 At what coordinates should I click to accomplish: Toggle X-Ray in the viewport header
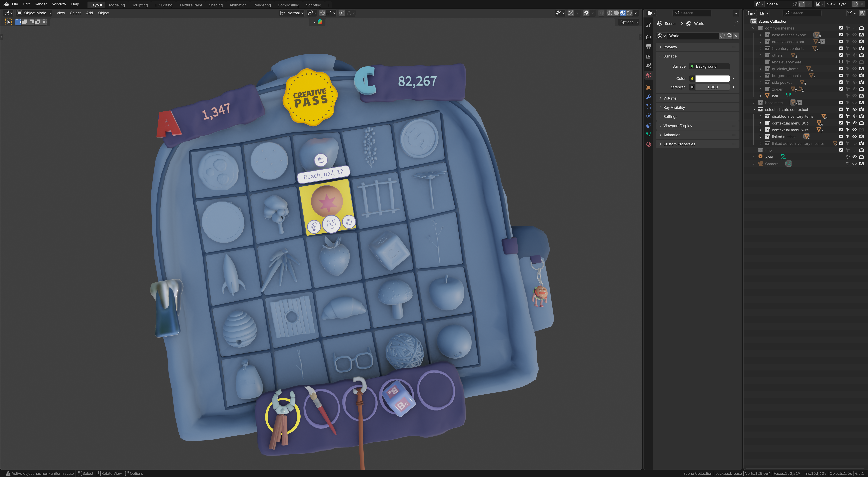coord(601,13)
